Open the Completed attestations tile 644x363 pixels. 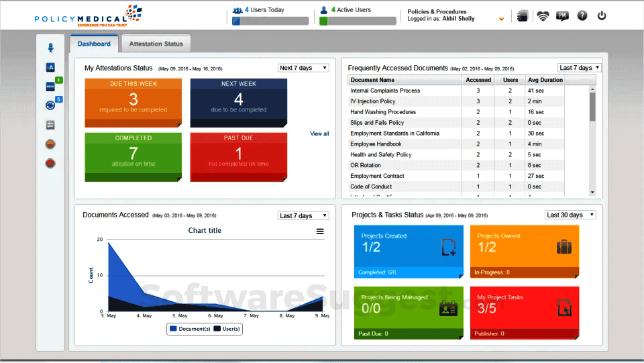coord(133,157)
